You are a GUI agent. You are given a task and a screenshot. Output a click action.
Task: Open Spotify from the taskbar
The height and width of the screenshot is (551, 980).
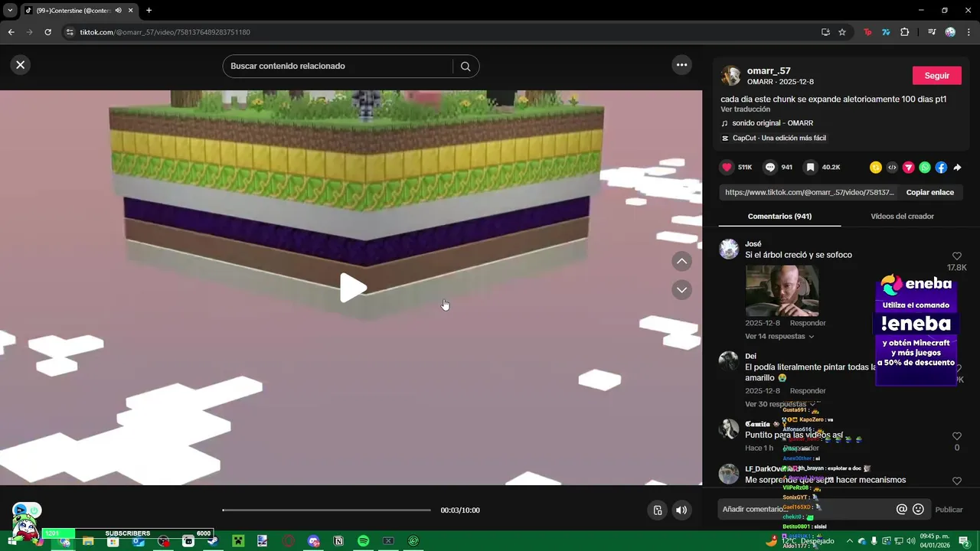click(363, 541)
